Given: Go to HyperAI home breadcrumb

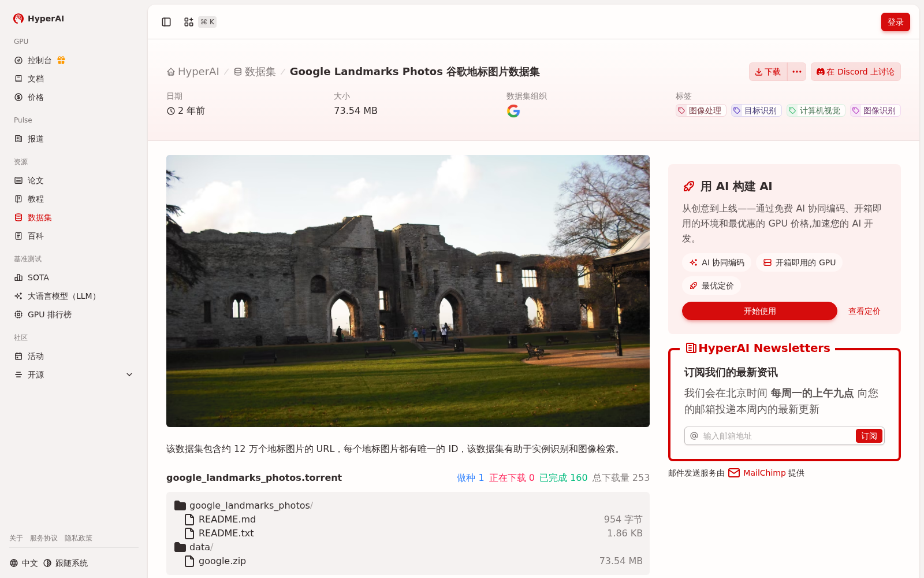Looking at the screenshot, I should click(193, 72).
